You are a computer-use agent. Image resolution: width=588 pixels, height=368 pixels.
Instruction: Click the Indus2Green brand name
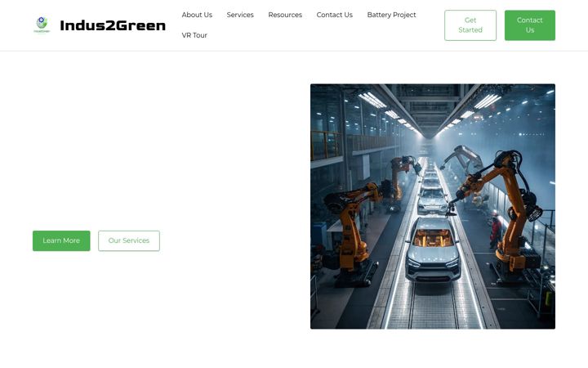point(113,25)
